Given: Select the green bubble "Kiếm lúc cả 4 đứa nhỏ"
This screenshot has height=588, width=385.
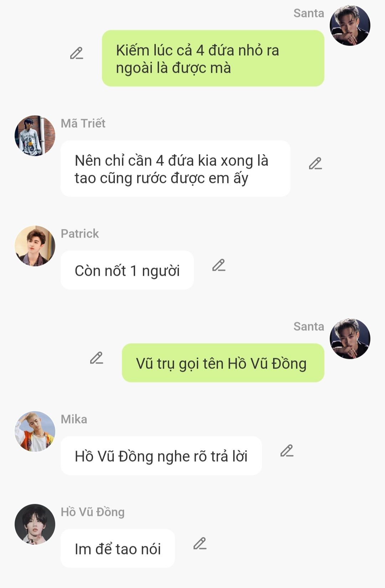Looking at the screenshot, I should point(213,58).
